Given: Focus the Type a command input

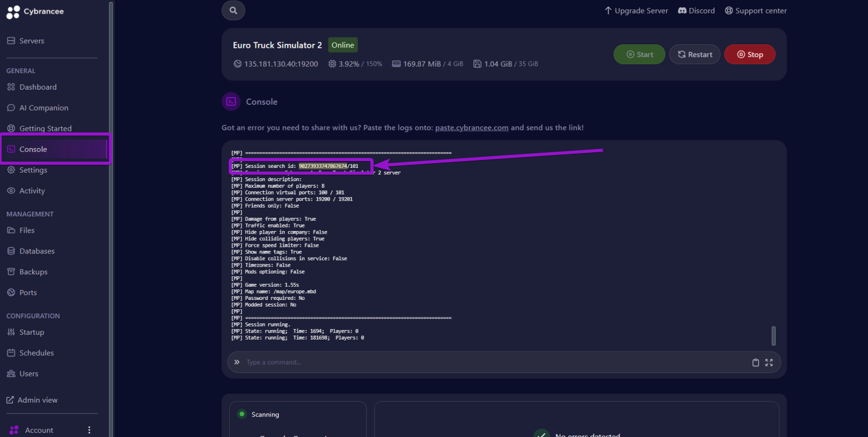Looking at the screenshot, I should point(495,362).
